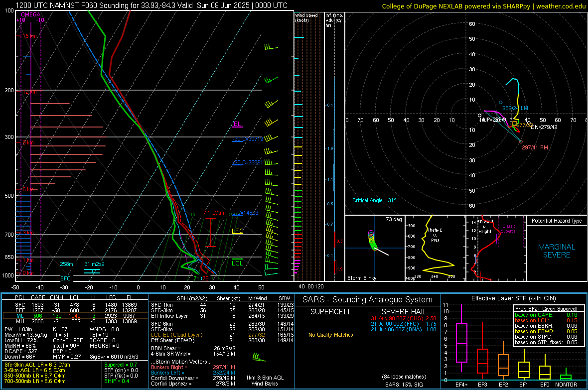This screenshot has width=588, height=390.
Task: Click the based on CAPE: 0.16 probability line
Action: (546, 315)
